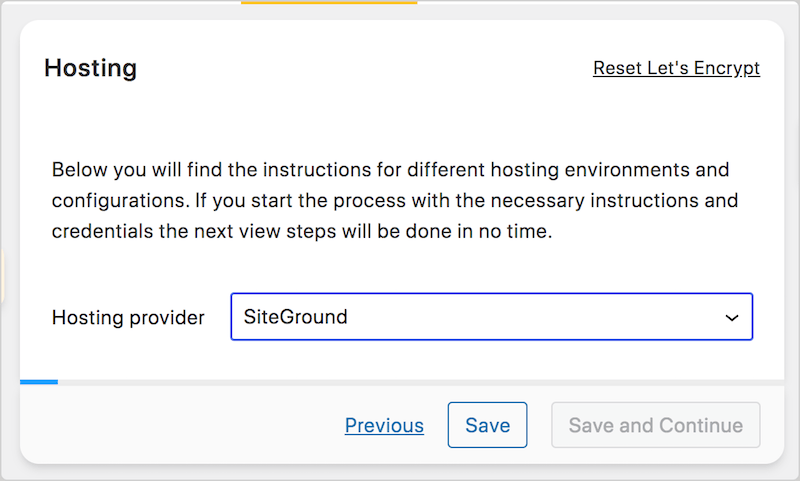The width and height of the screenshot is (800, 481).
Task: Click the Hosting heading
Action: 91,68
